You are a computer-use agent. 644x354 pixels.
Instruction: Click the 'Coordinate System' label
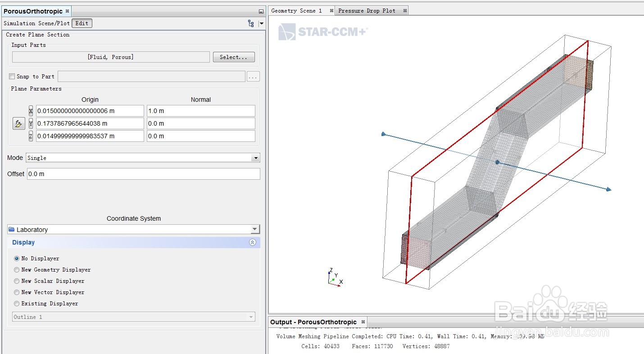click(x=134, y=218)
